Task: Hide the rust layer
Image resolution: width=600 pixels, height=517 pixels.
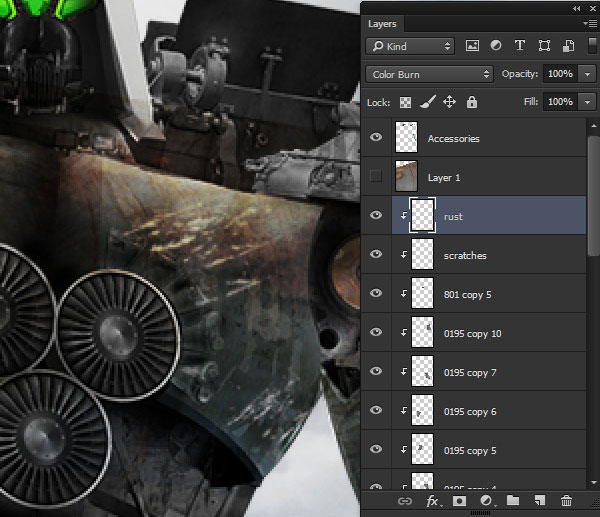Action: click(376, 215)
